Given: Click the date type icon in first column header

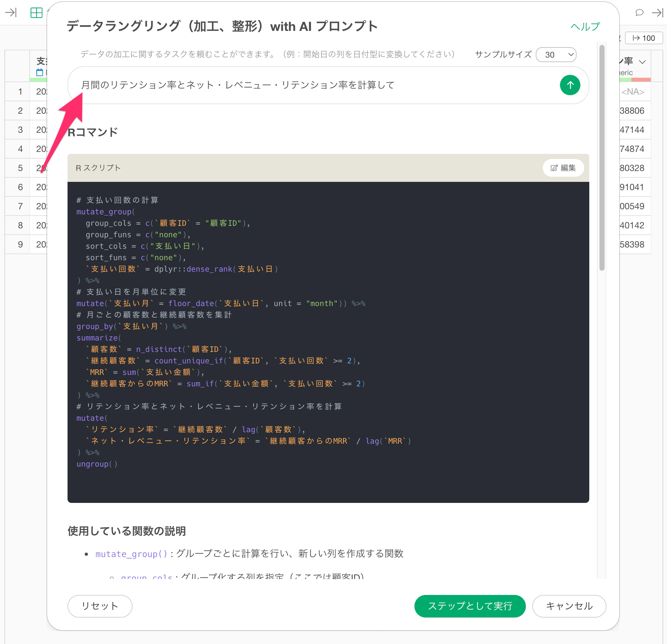Looking at the screenshot, I should [x=39, y=72].
